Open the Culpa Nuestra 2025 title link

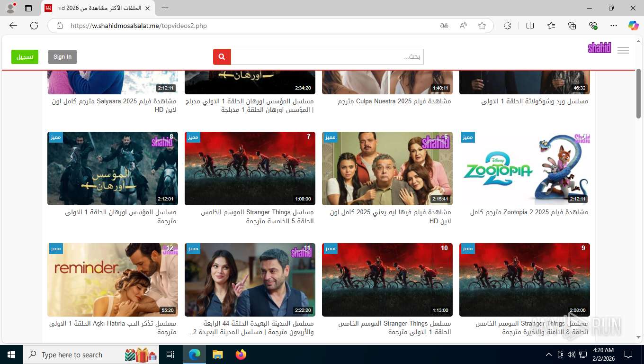pyautogui.click(x=394, y=101)
